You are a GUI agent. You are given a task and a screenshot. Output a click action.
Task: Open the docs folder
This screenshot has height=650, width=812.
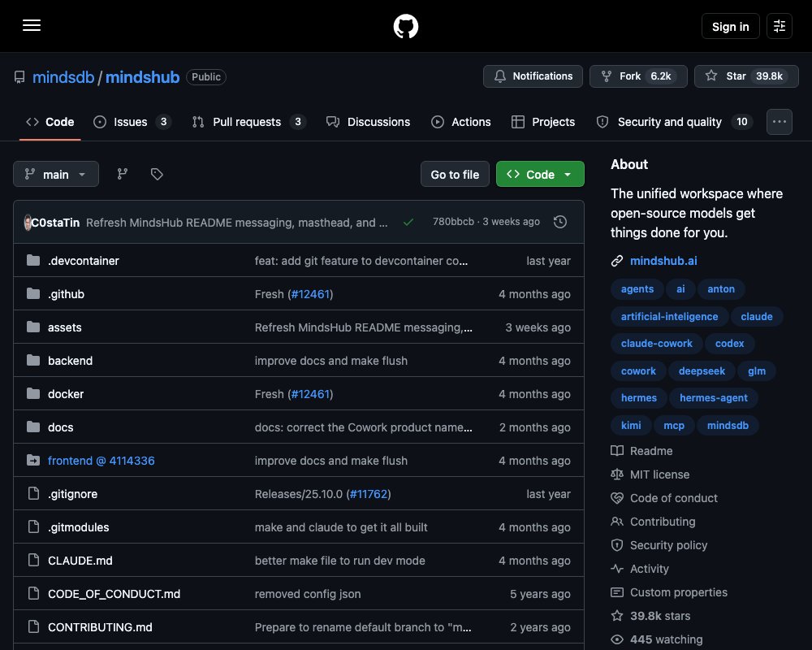61,427
